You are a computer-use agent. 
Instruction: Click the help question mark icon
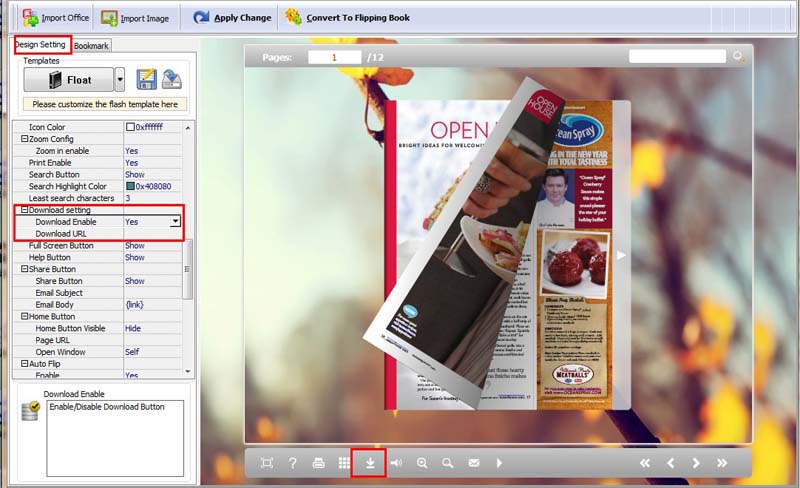coord(292,463)
